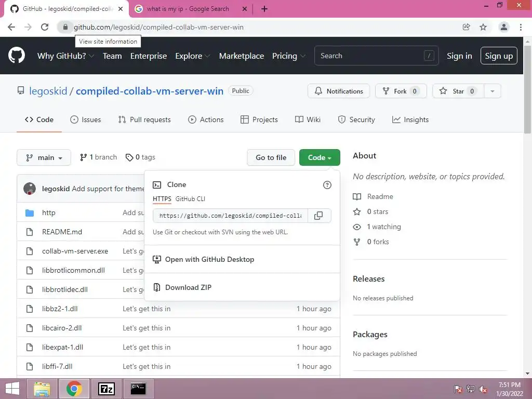Open the main branch dropdown
Viewport: 532px width, 399px height.
[x=44, y=157]
